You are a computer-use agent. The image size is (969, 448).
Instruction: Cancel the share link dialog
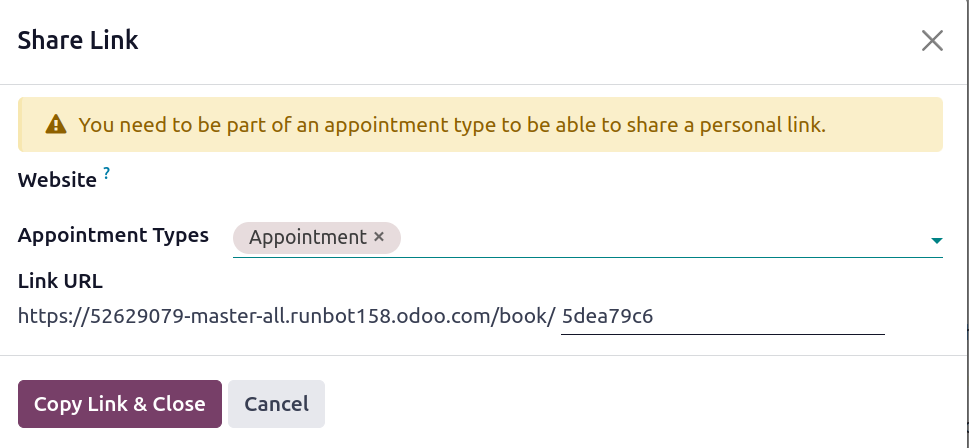tap(276, 404)
